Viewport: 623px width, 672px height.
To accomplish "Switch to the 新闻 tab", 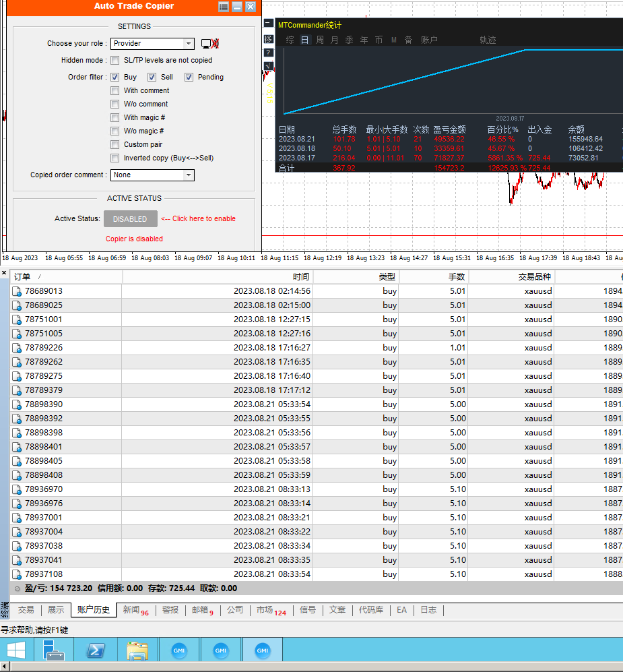I will point(131,610).
